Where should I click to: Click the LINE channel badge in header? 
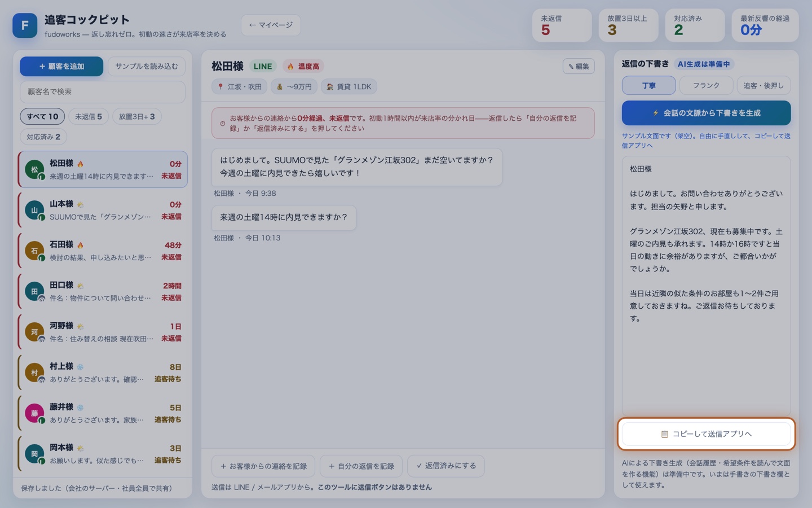(x=263, y=66)
